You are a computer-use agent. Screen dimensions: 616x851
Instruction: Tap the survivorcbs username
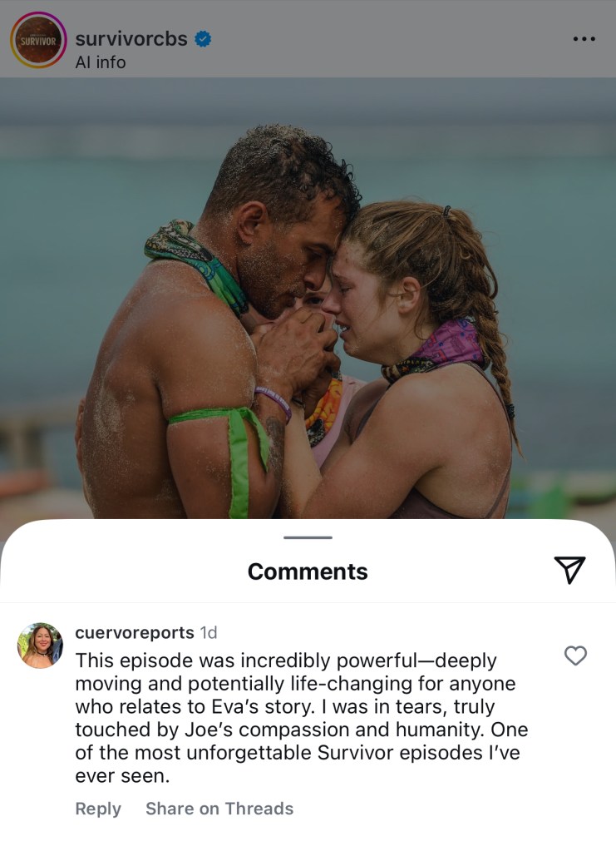tap(131, 39)
